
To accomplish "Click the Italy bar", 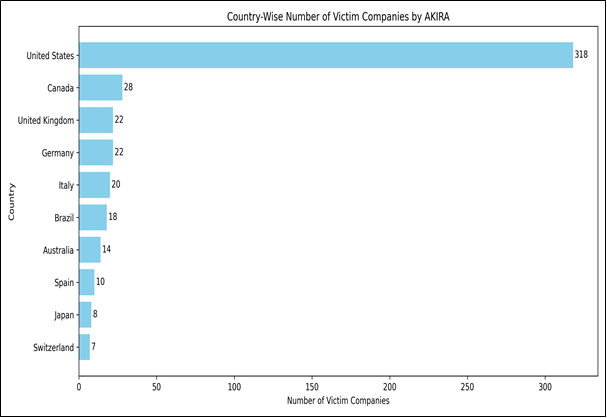I will [x=94, y=185].
